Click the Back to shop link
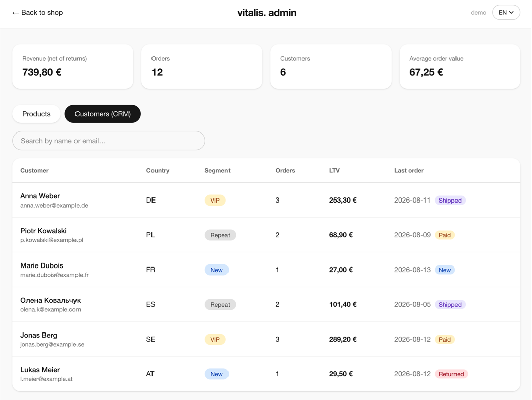The height and width of the screenshot is (400, 532). [x=37, y=13]
